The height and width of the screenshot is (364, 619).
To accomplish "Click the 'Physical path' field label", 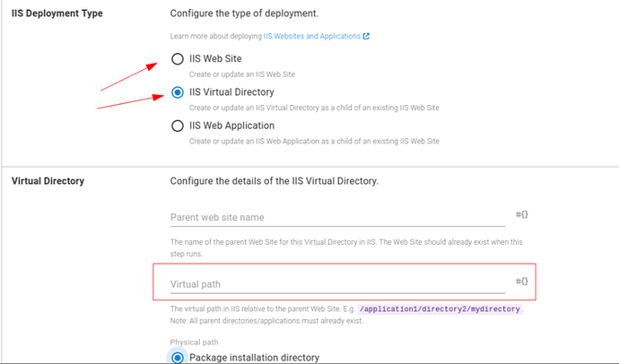I will (195, 342).
